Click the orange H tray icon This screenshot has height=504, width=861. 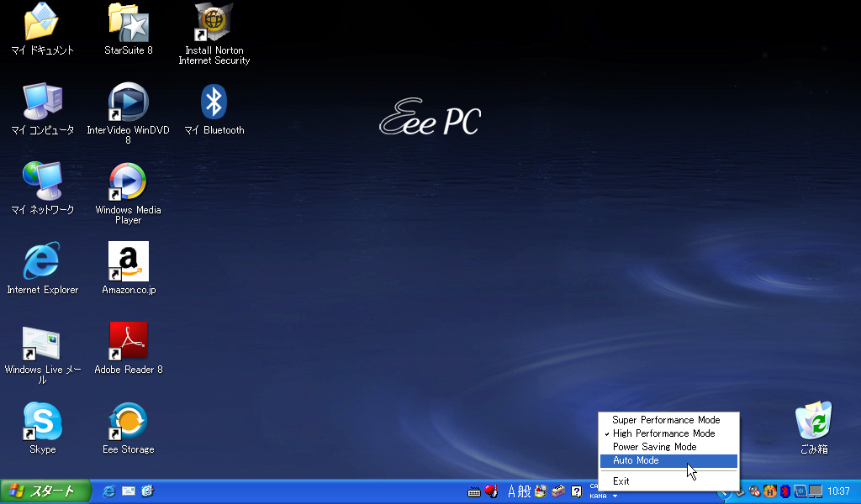point(770,491)
